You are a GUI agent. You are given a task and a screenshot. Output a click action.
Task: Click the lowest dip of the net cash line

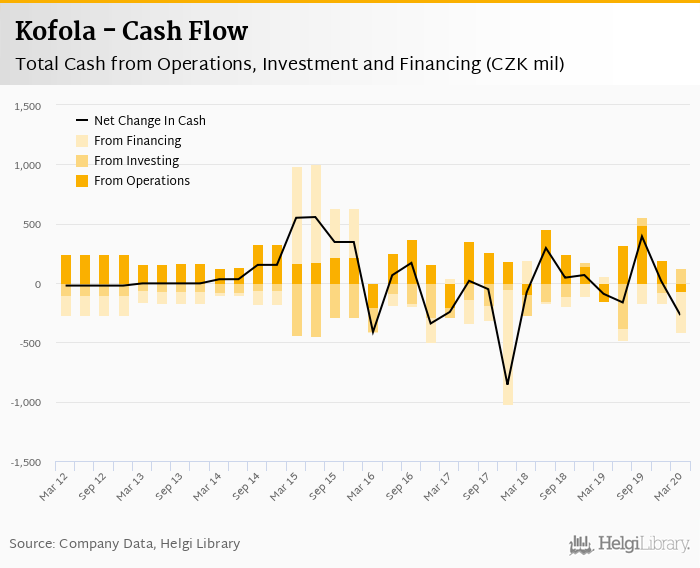[507, 384]
